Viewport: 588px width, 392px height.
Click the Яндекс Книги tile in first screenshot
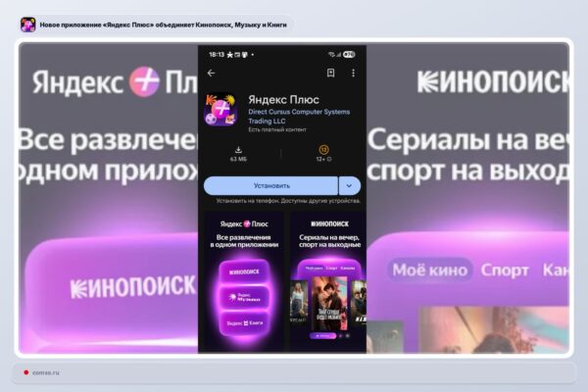point(244,322)
